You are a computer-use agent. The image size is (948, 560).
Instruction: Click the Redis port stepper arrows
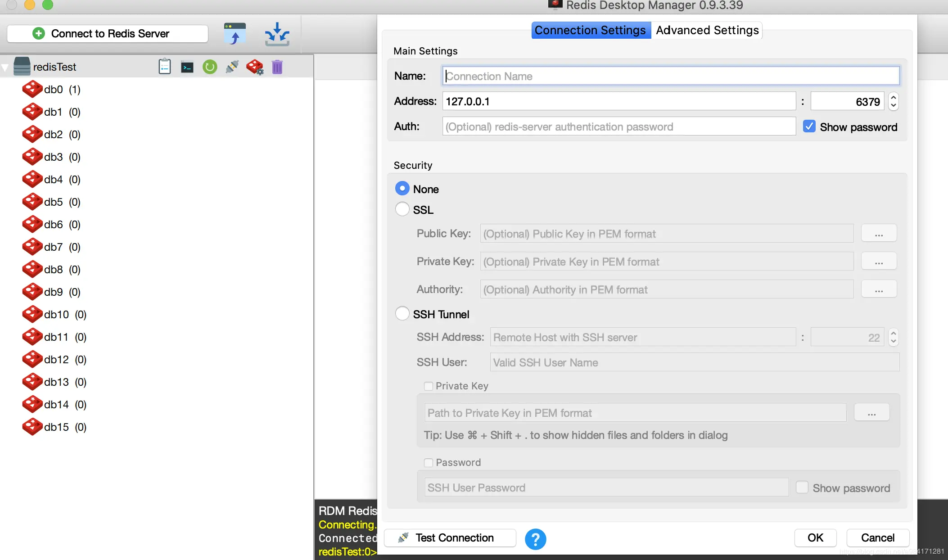[x=893, y=101]
